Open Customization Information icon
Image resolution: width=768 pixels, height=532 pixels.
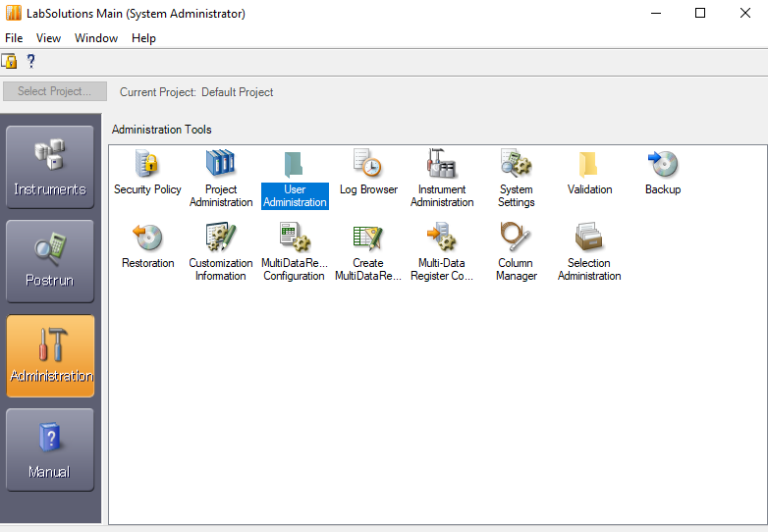pyautogui.click(x=221, y=252)
